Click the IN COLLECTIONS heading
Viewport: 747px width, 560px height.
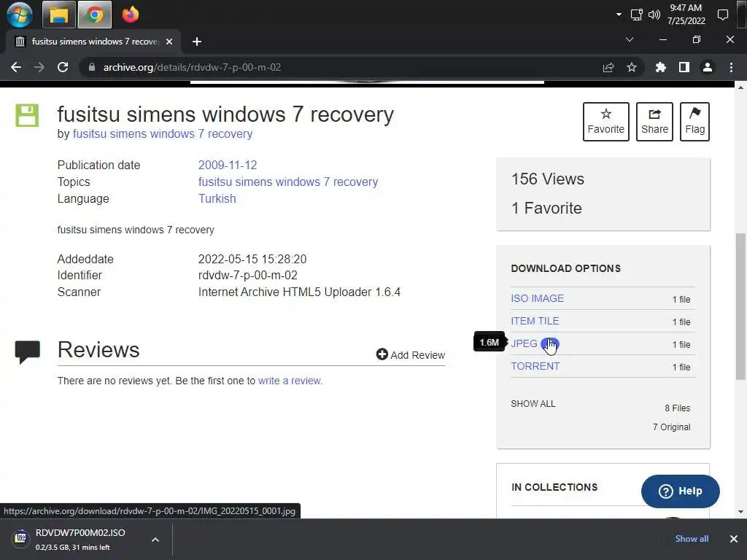point(554,487)
